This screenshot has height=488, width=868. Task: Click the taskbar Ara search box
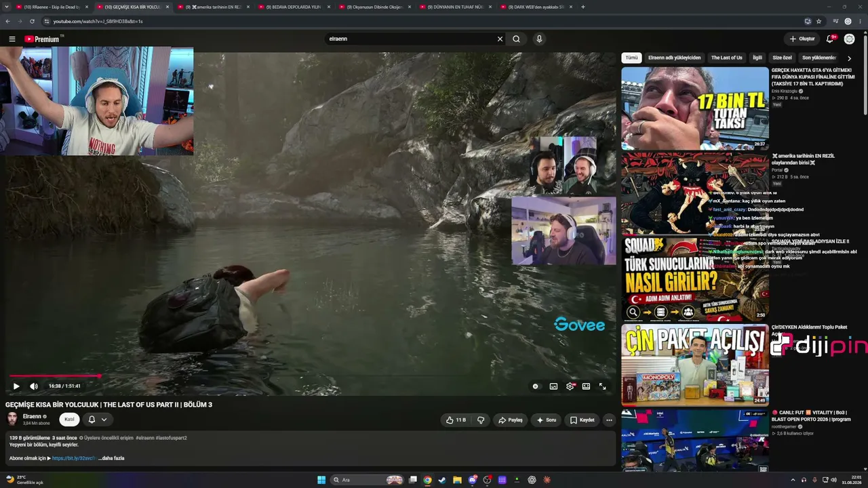point(368,480)
